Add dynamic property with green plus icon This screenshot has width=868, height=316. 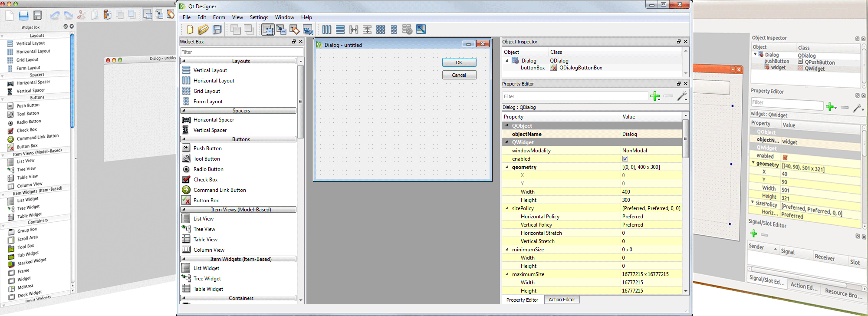pos(655,96)
